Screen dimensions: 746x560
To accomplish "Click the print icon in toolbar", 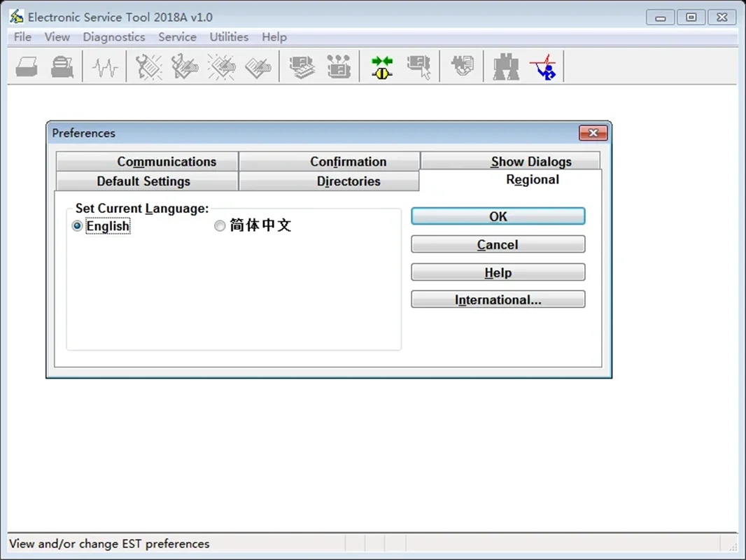I will point(27,66).
